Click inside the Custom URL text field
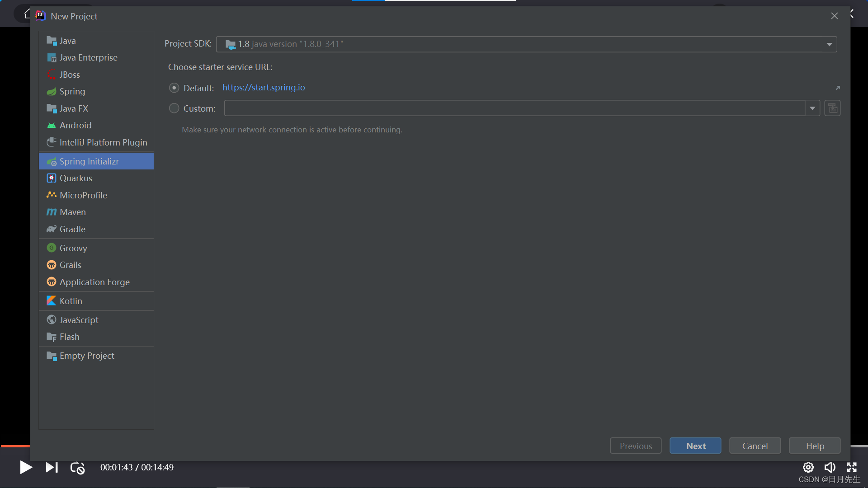 coord(514,108)
